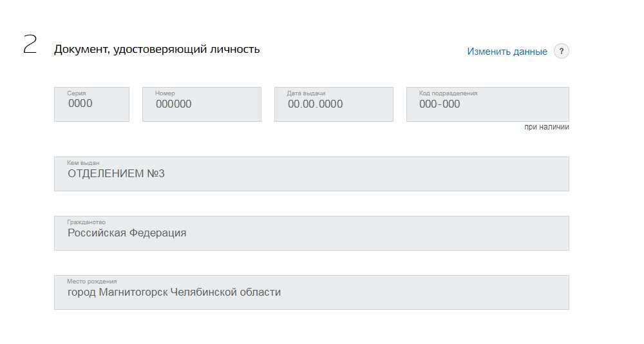Click the small 'Кем выдан' field label
Viewport: 644px width, 344px height.
pyautogui.click(x=83, y=163)
